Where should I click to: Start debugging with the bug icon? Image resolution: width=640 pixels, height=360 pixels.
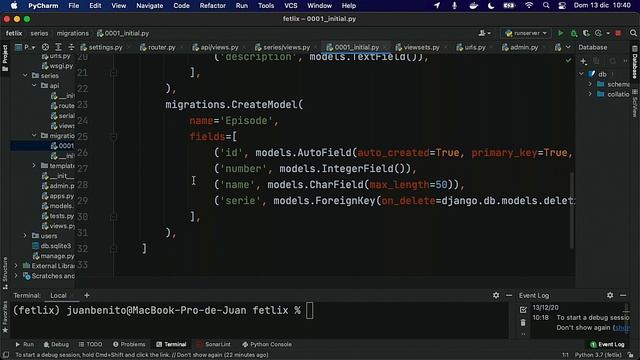tap(574, 33)
